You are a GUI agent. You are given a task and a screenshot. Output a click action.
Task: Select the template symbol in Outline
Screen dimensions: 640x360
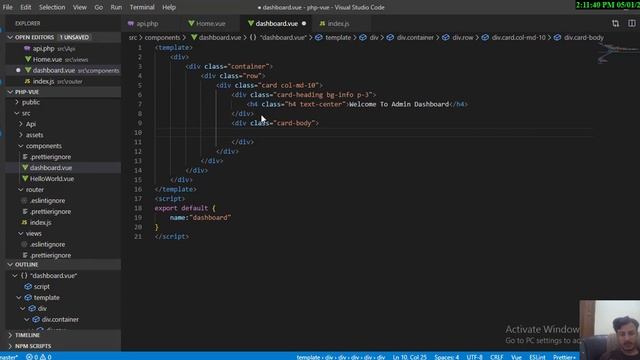(x=46, y=298)
